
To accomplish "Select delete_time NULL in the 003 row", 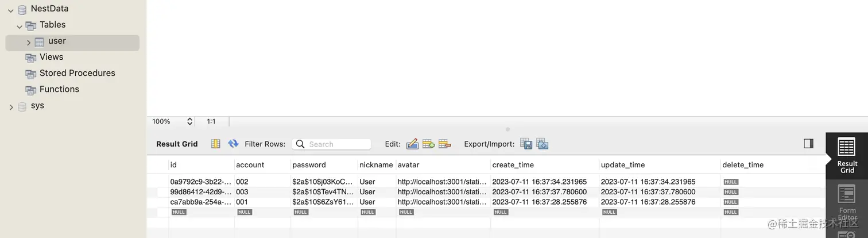I will (731, 192).
